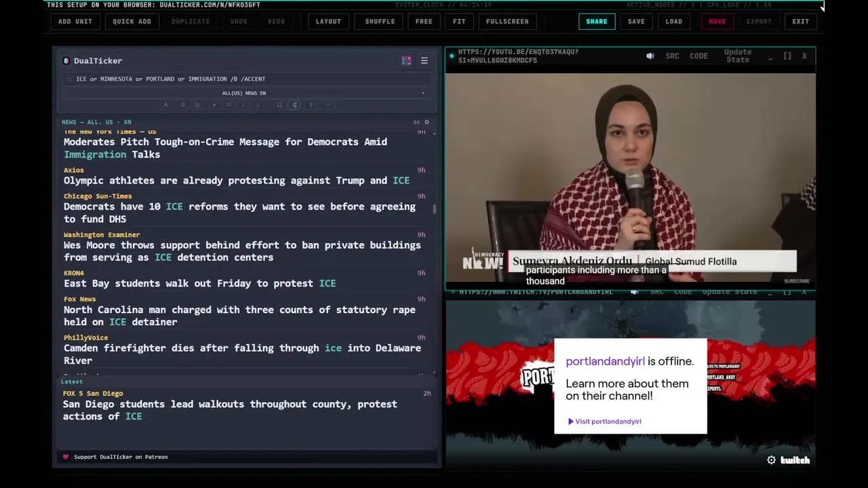Click the DUPLICATE toolbar item
This screenshot has width=868, height=488.
[x=191, y=22]
